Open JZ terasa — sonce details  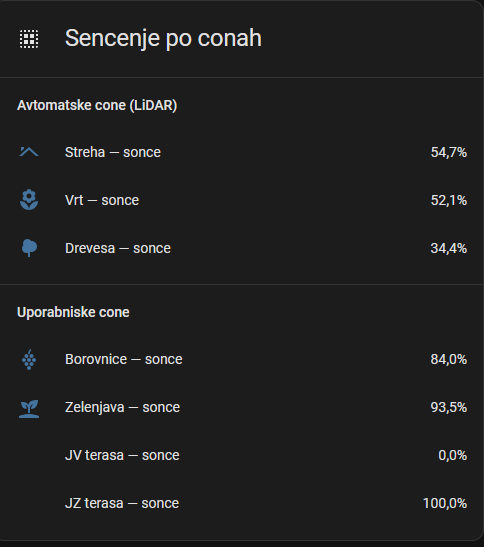(242, 503)
